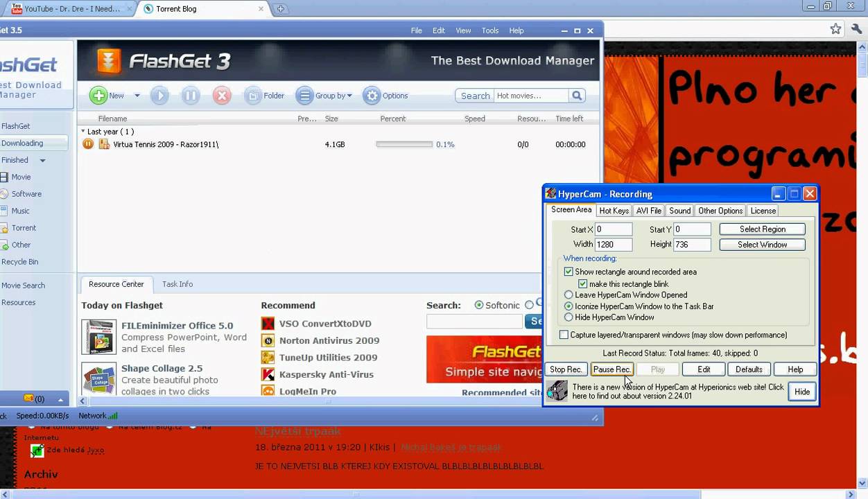The height and width of the screenshot is (499, 868).
Task: Open the Help menu in FlashGet
Action: point(517,30)
